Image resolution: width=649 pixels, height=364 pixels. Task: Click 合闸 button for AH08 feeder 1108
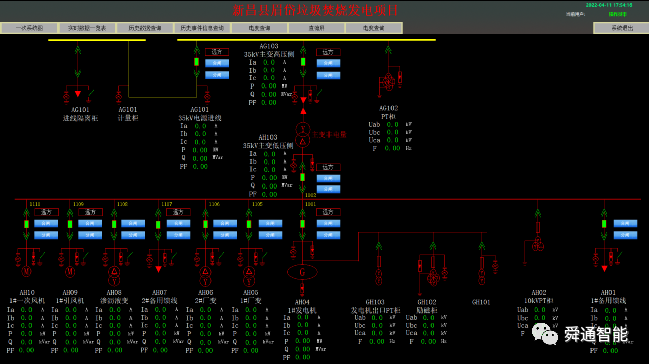133,223
